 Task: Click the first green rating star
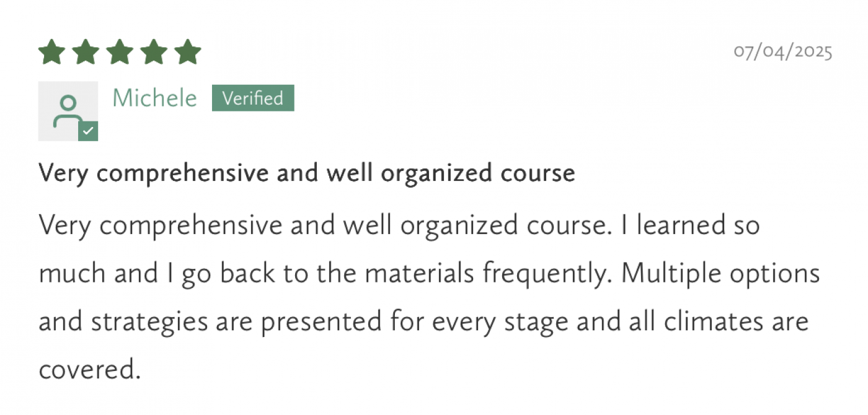pos(52,52)
